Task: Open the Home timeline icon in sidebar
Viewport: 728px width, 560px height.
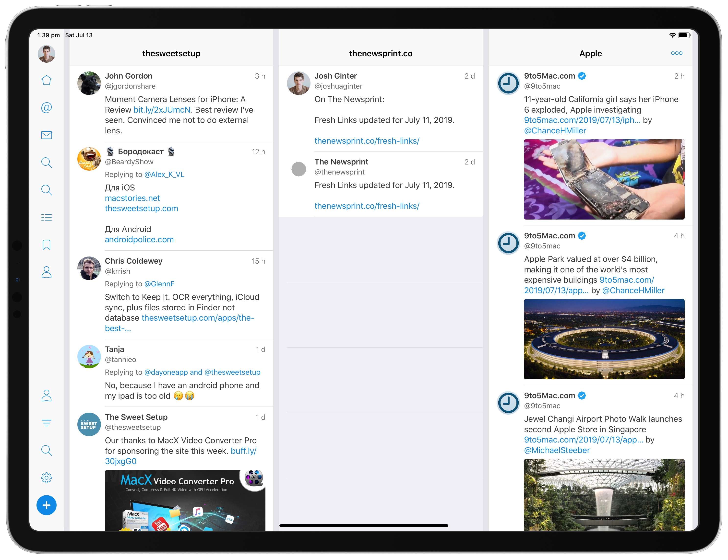Action: (46, 80)
